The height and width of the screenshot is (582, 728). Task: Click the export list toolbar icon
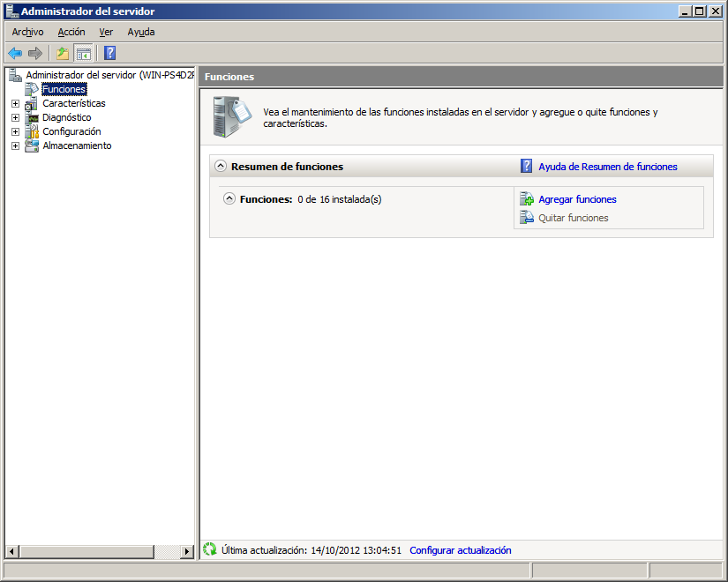[x=61, y=53]
